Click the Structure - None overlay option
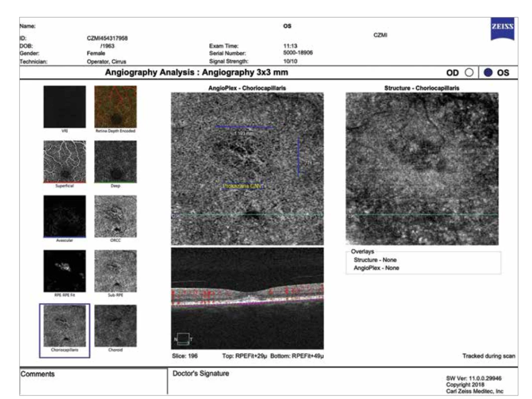 pyautogui.click(x=375, y=260)
